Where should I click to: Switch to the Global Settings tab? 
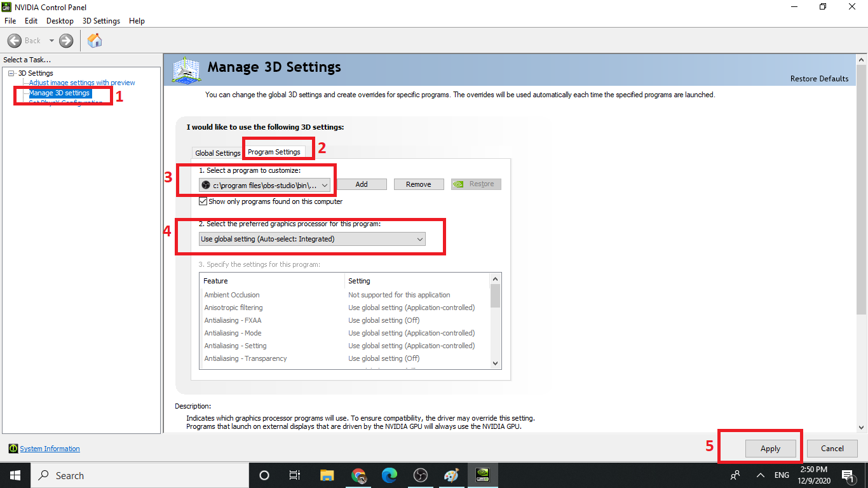click(x=218, y=153)
